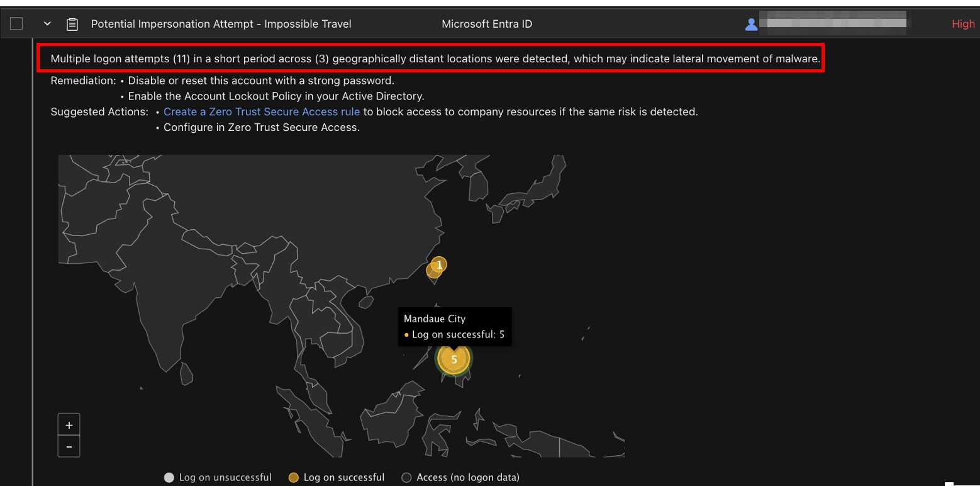Screen dimensions: 980x486
Task: Click 'Configure in Zero Trust Secure Access' text
Action: pos(261,127)
